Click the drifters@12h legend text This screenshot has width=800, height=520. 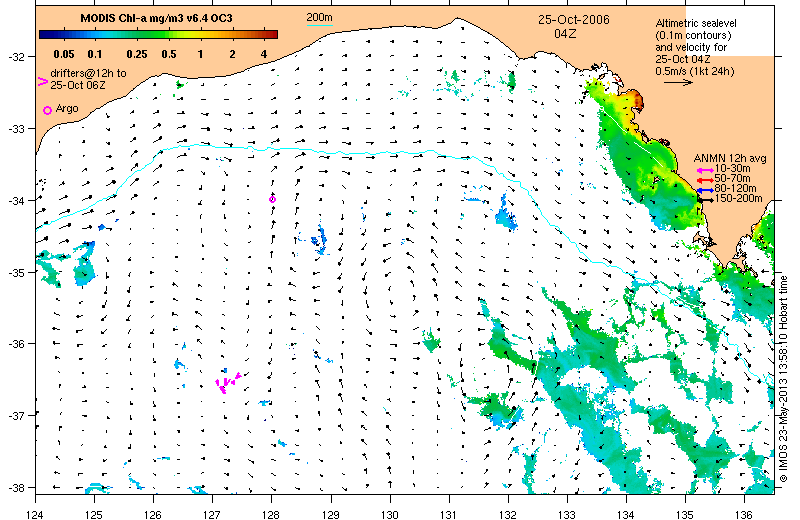tap(88, 79)
